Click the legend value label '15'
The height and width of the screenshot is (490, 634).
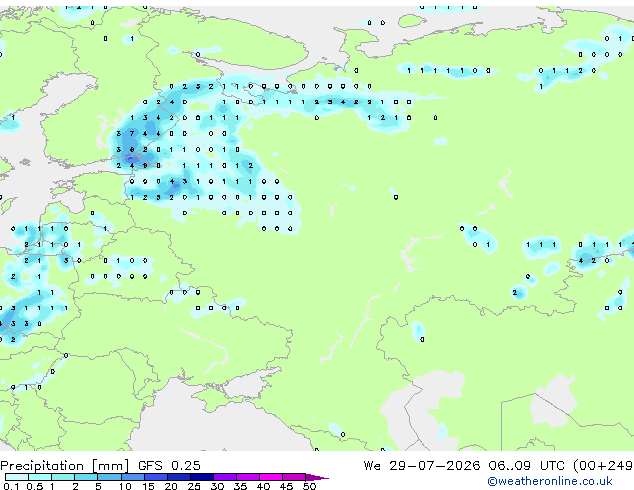[148, 486]
